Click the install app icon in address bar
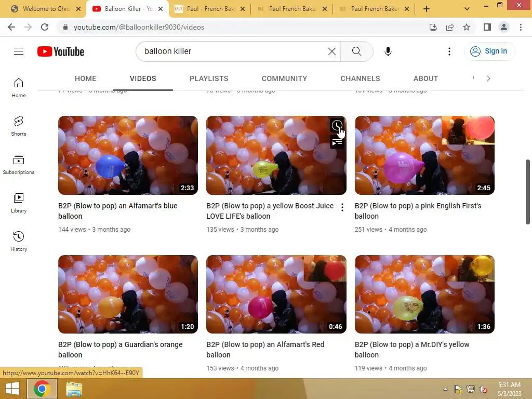The image size is (532, 399). (x=433, y=27)
